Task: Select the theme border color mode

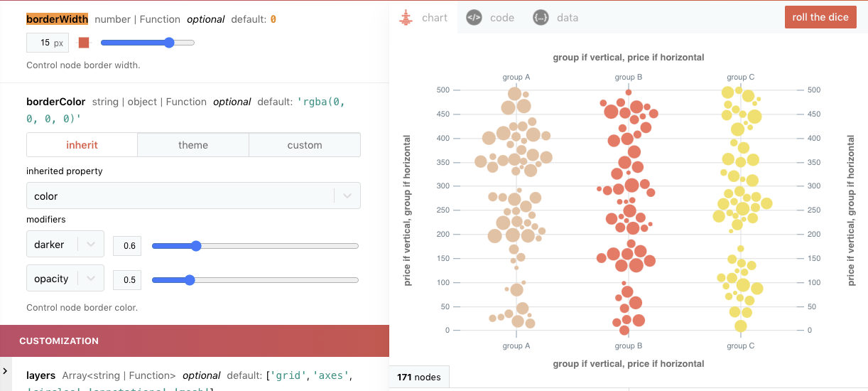Action: [193, 145]
